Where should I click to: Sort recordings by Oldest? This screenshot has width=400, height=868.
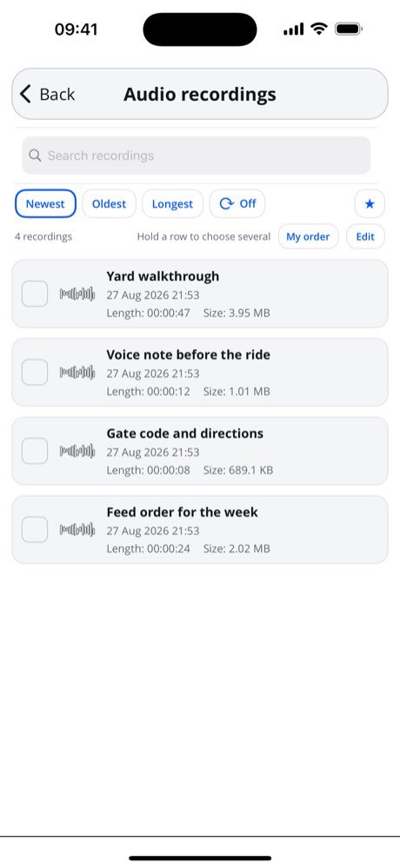point(110,203)
